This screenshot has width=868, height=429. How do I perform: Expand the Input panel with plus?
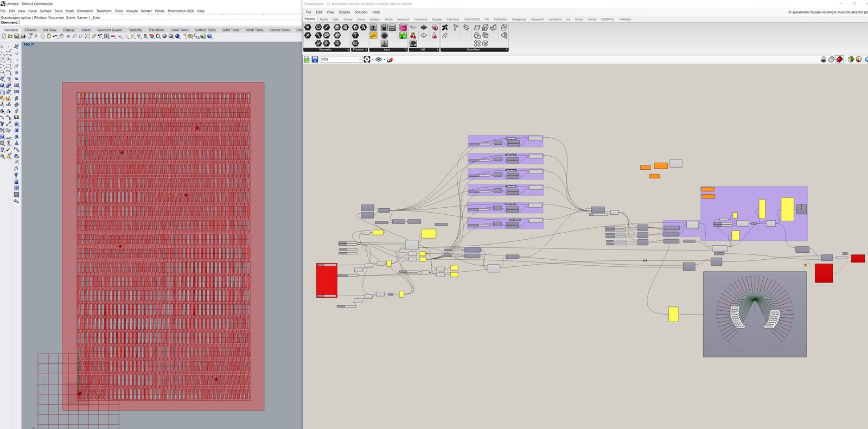[406, 49]
